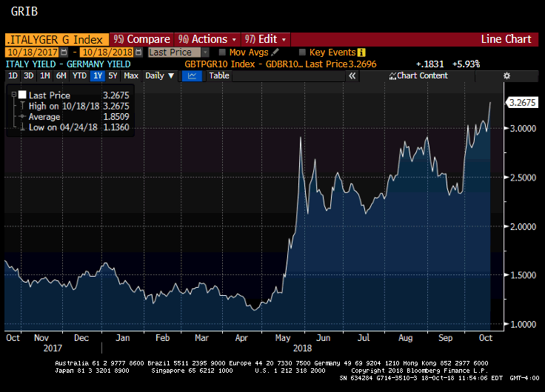
Task: Click the Key Events info icon
Action: 361,53
